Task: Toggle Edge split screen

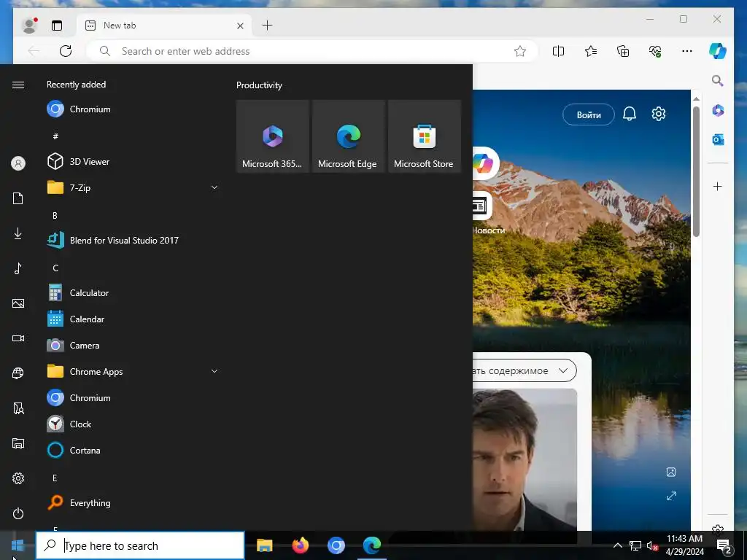Action: (x=558, y=51)
